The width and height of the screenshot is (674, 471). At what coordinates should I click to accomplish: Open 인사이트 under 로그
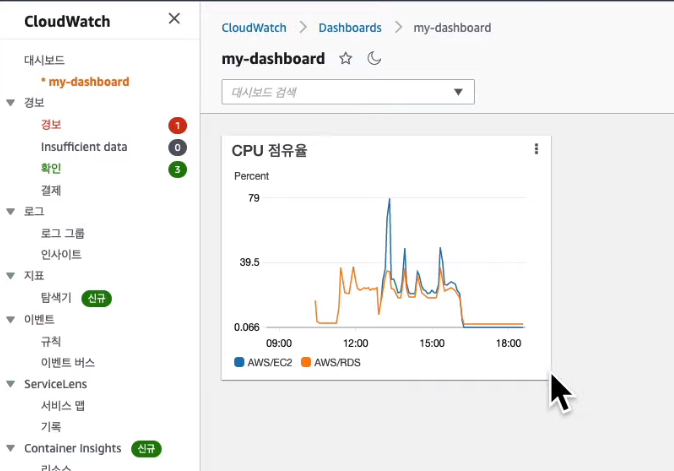tap(61, 254)
